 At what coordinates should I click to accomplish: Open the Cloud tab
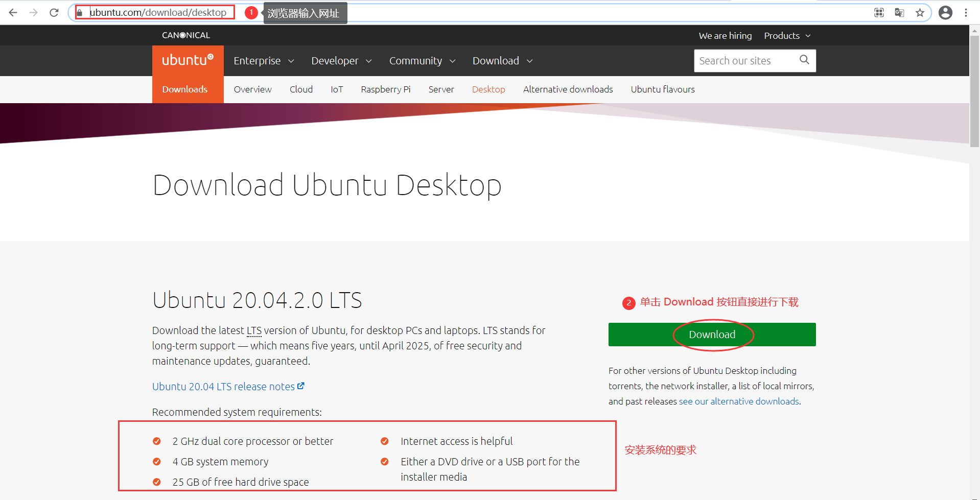click(301, 89)
